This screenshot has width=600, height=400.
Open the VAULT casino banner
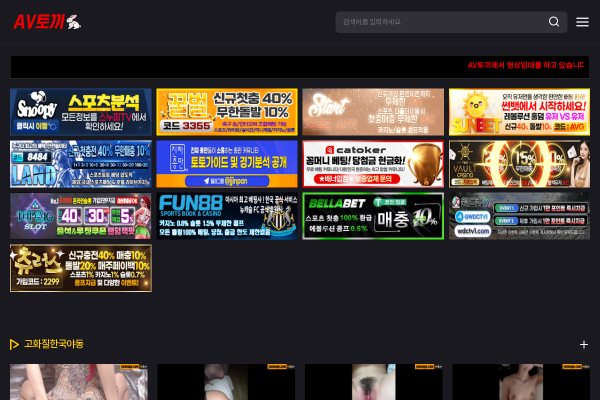(x=519, y=164)
